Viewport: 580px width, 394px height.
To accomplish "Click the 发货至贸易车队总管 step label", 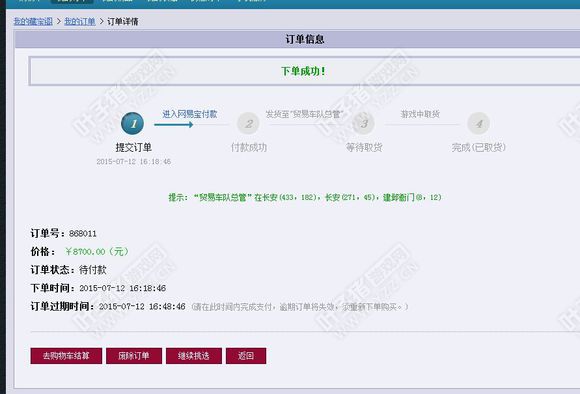I will (304, 114).
